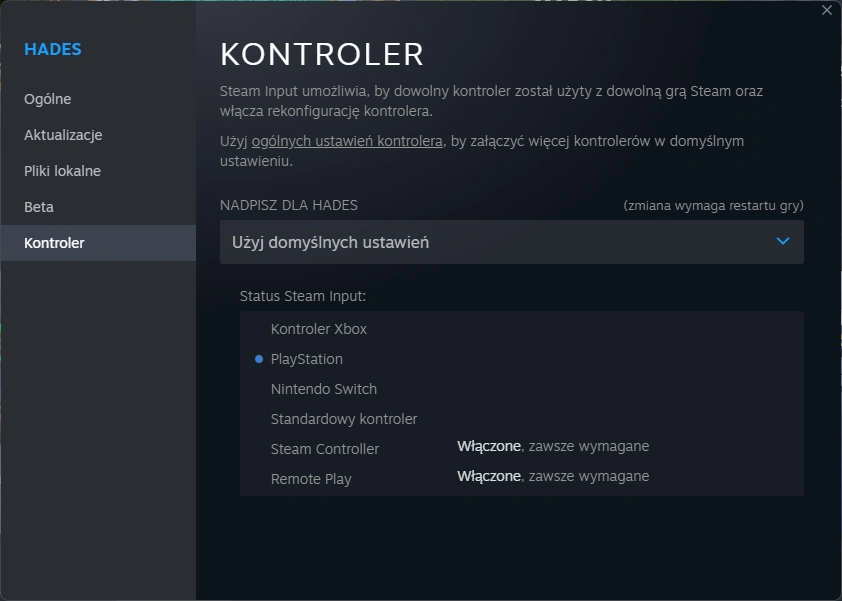Follow the 'ogólnych ustawień kontrolera' link
Screen dimensions: 842x601
click(347, 141)
